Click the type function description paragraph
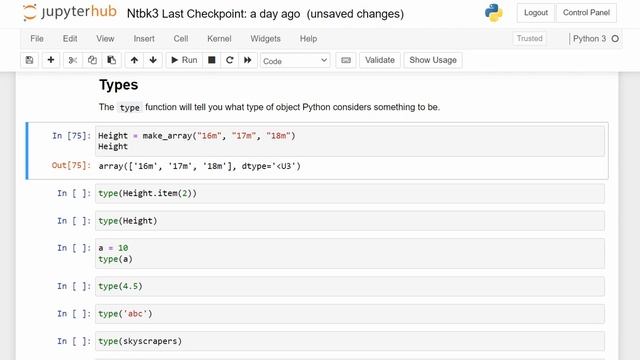 coord(269,107)
